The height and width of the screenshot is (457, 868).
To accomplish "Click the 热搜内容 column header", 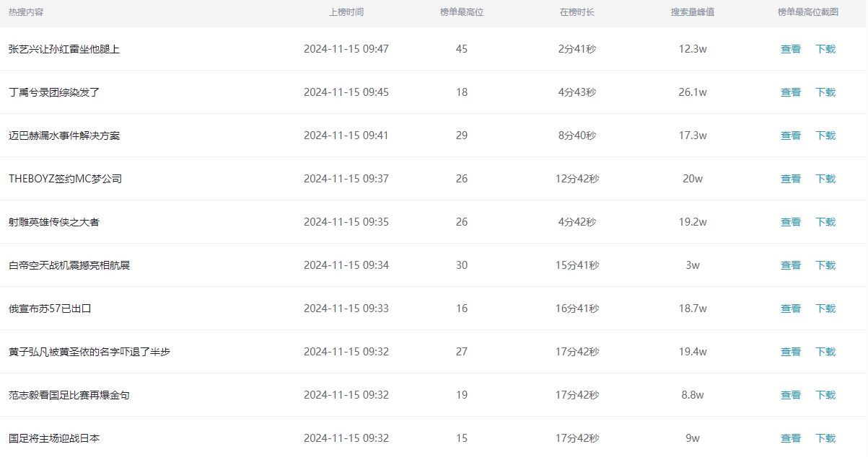I will tap(26, 12).
